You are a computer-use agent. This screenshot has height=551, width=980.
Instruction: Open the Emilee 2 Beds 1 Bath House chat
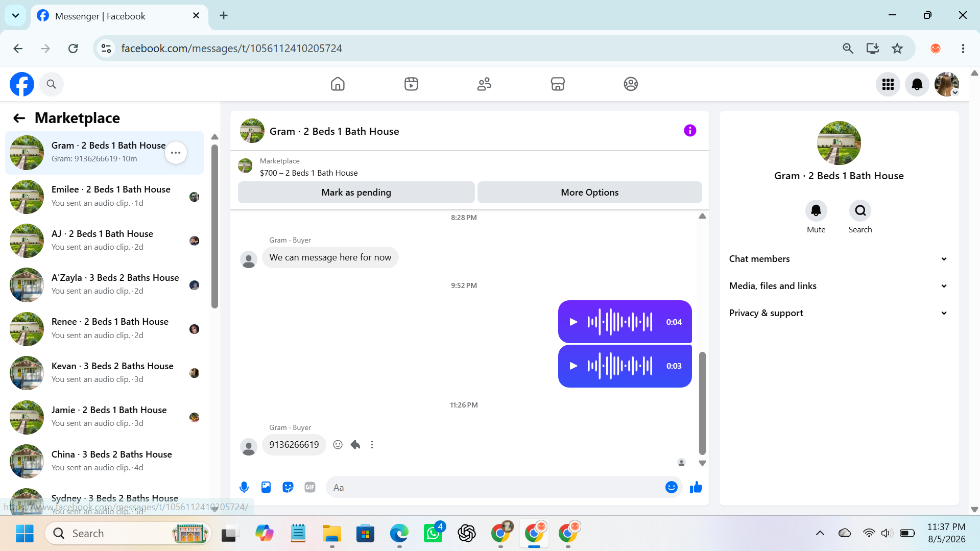(105, 197)
